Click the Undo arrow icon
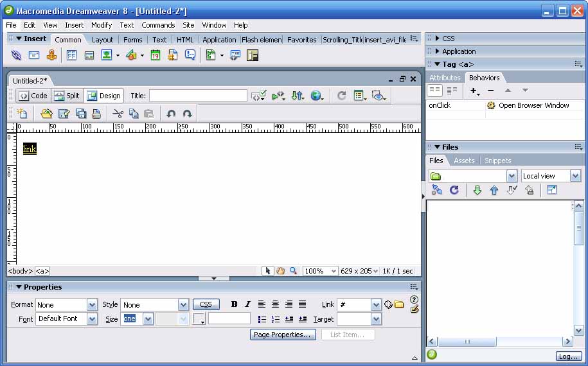Screen dimensions: 588x366 pos(171,114)
